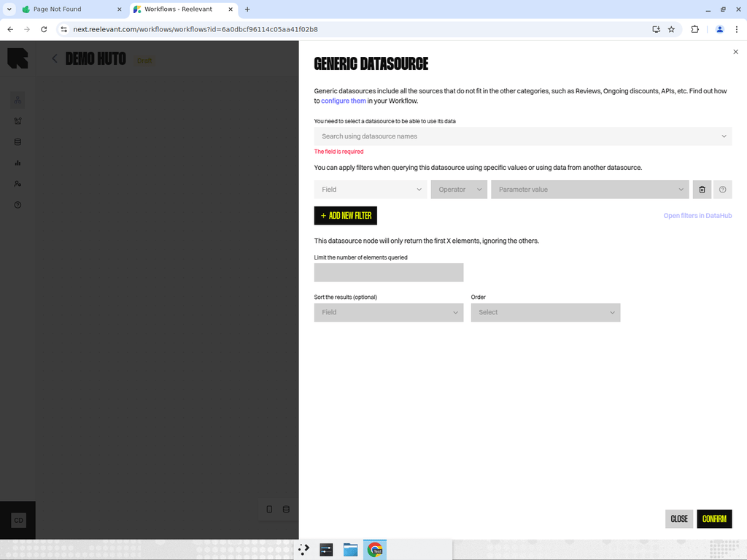Go back in browser history
This screenshot has height=560, width=747.
(x=10, y=29)
